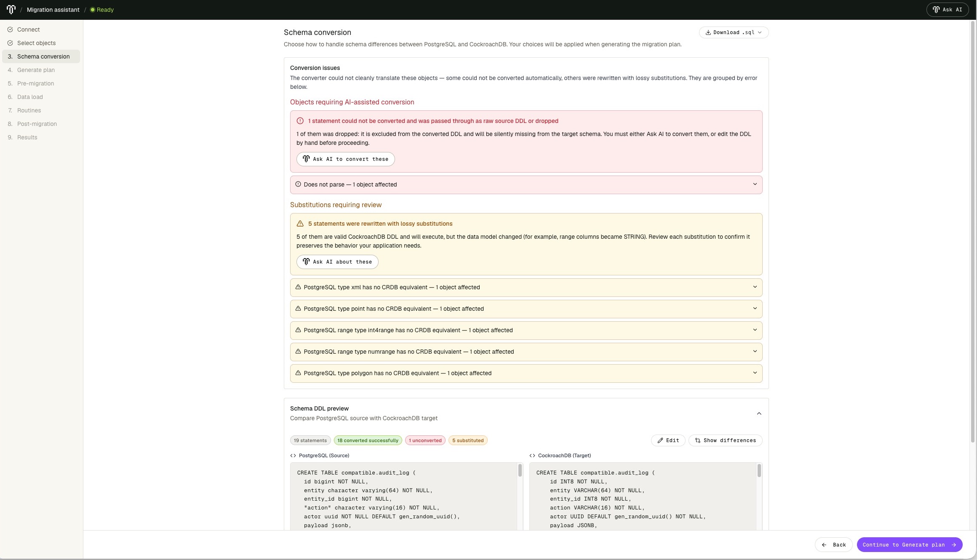Screen dimensions: 977x560
Task: Click Ask AI about these
Action: [337, 262]
